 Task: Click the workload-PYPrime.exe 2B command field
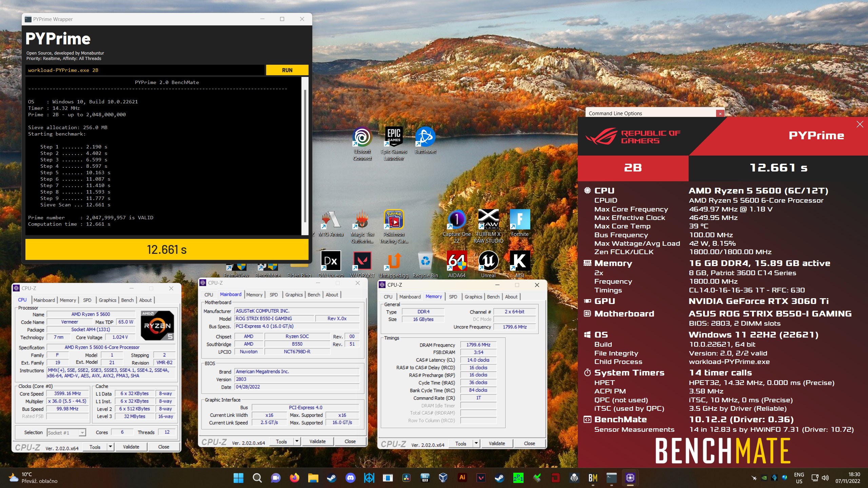coord(145,70)
